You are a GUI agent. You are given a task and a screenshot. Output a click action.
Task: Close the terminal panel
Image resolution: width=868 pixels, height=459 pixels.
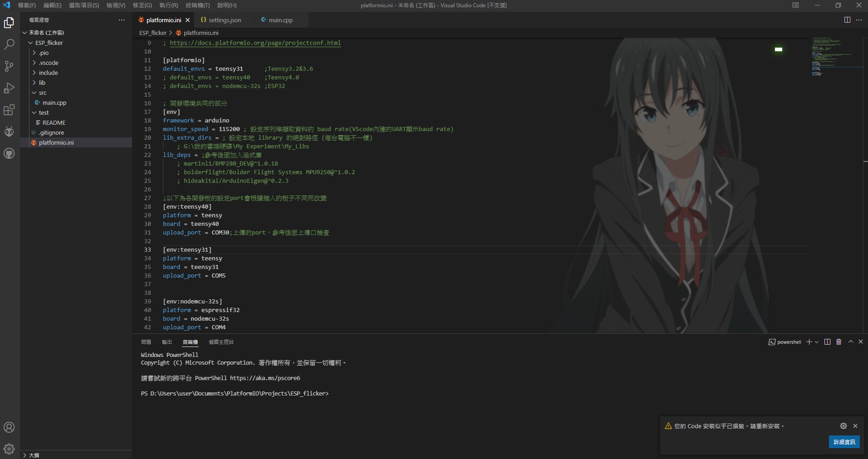(x=861, y=342)
